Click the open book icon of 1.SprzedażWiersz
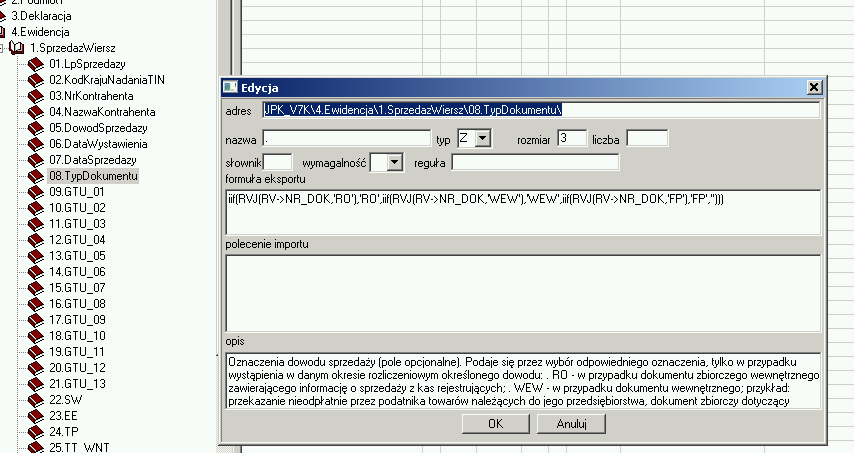 click(17, 48)
